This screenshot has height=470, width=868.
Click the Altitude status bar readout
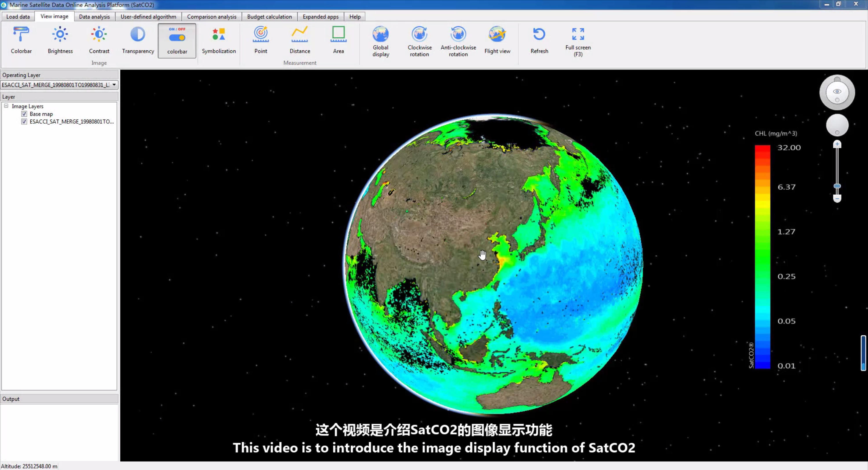29,466
